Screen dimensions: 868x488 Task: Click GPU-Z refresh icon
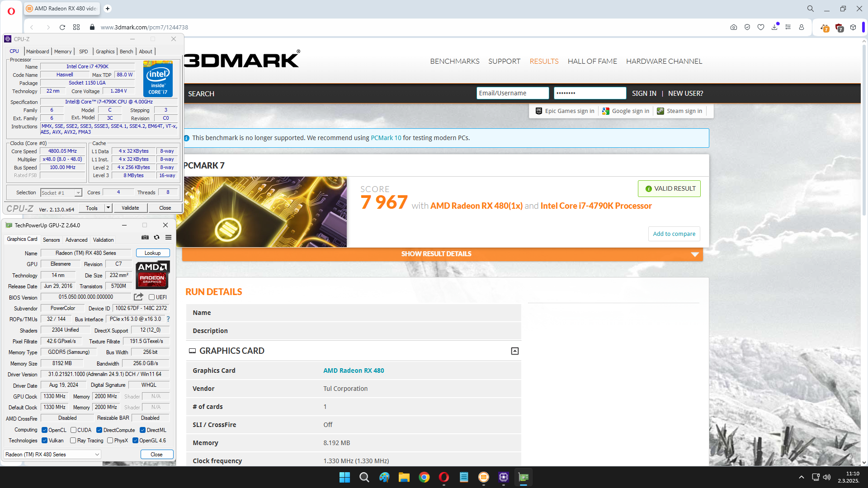coord(156,237)
